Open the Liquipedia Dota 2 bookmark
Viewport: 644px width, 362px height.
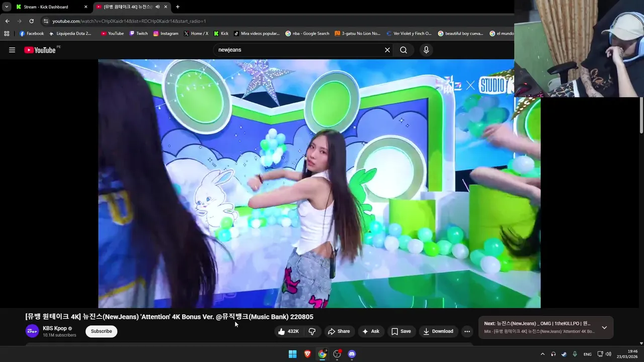[70, 34]
